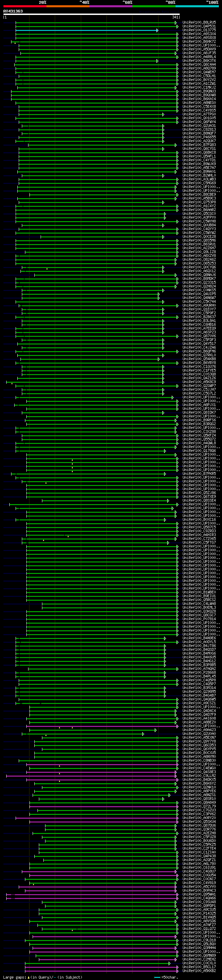The image size is (222, 980).
Task: Click the purple alignment bar for UniRef100_A0RY20
Action: pos(97,818)
